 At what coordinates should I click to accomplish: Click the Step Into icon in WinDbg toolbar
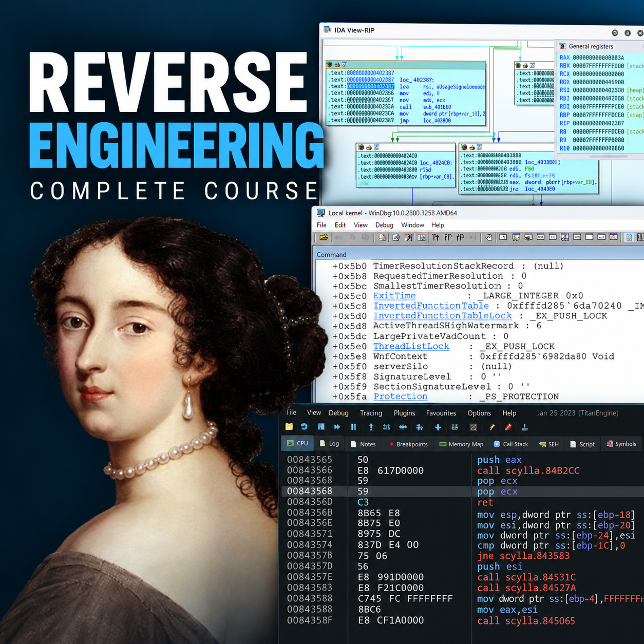[435, 237]
